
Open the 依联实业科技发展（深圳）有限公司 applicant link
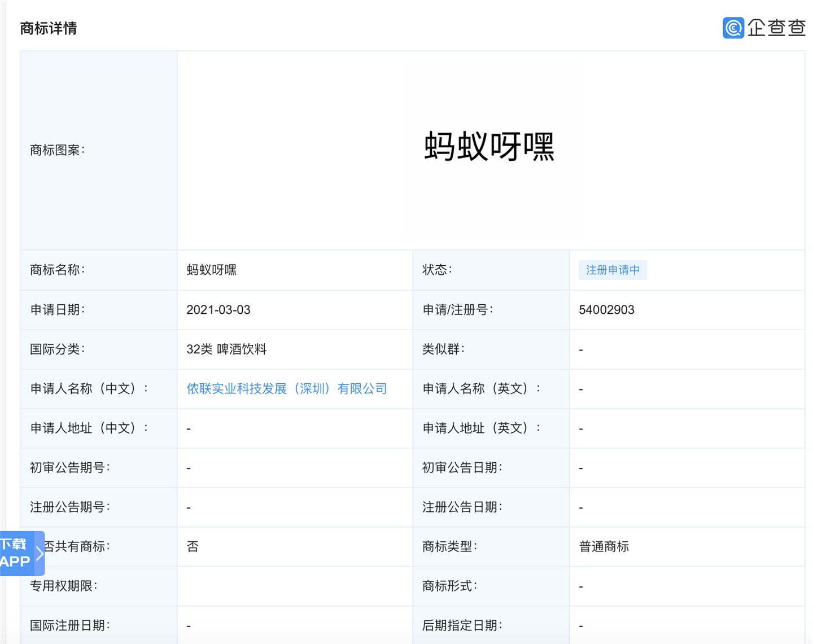pyautogui.click(x=286, y=389)
